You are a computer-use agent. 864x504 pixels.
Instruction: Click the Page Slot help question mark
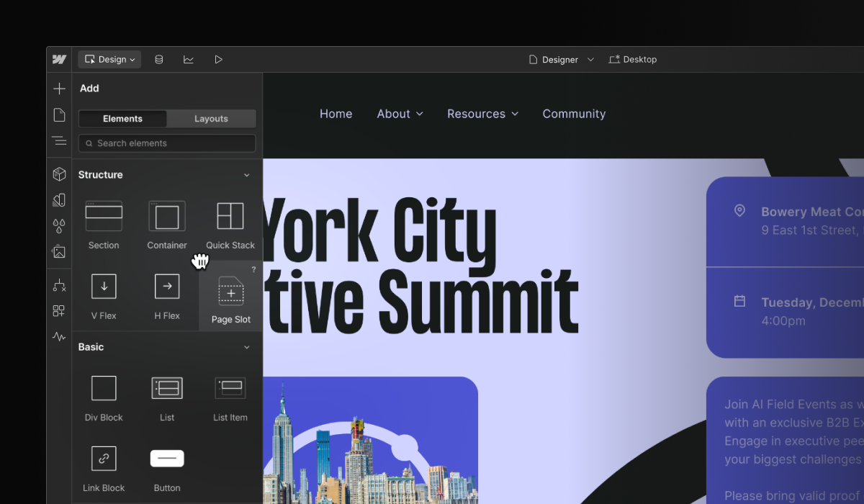coord(253,270)
